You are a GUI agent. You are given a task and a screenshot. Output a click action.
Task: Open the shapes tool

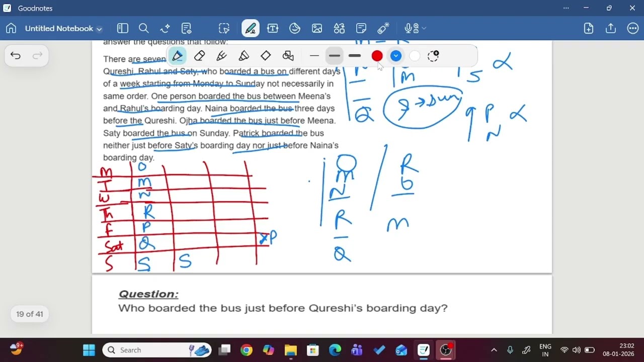coord(339,29)
